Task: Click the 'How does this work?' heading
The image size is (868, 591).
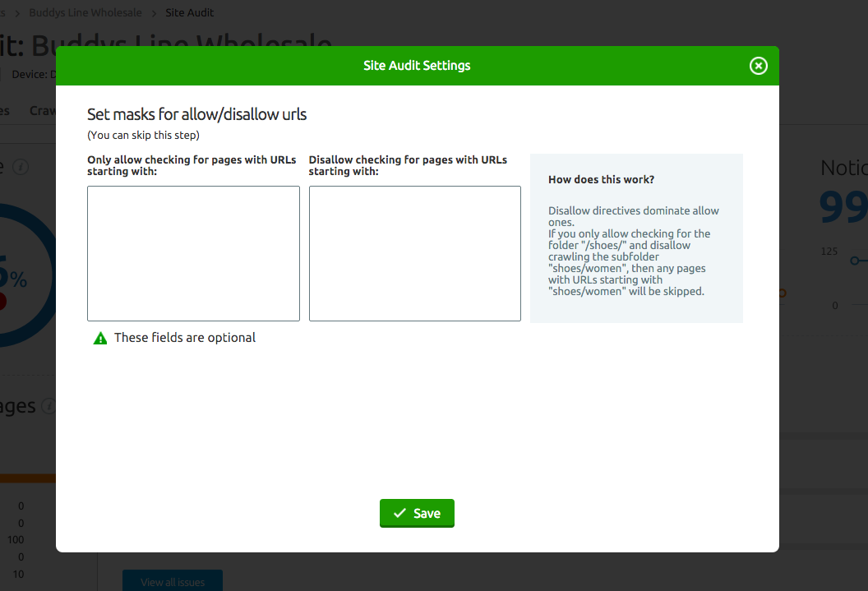Action: tap(601, 179)
